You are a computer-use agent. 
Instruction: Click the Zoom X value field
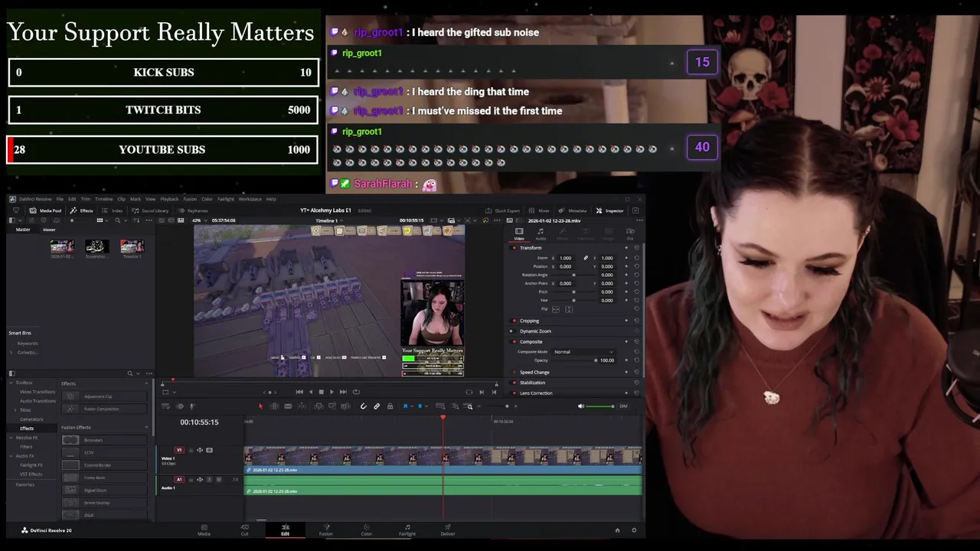coord(566,258)
